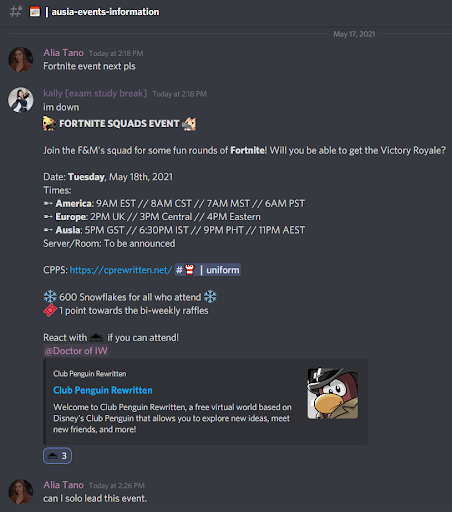This screenshot has width=452, height=512.
Task: Toggle the reaction with count 3
Action: [57, 456]
